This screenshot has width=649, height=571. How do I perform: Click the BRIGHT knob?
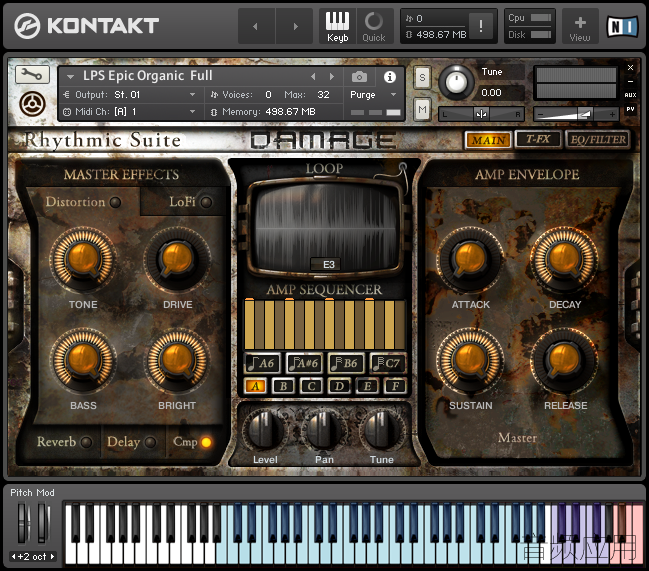click(x=177, y=360)
